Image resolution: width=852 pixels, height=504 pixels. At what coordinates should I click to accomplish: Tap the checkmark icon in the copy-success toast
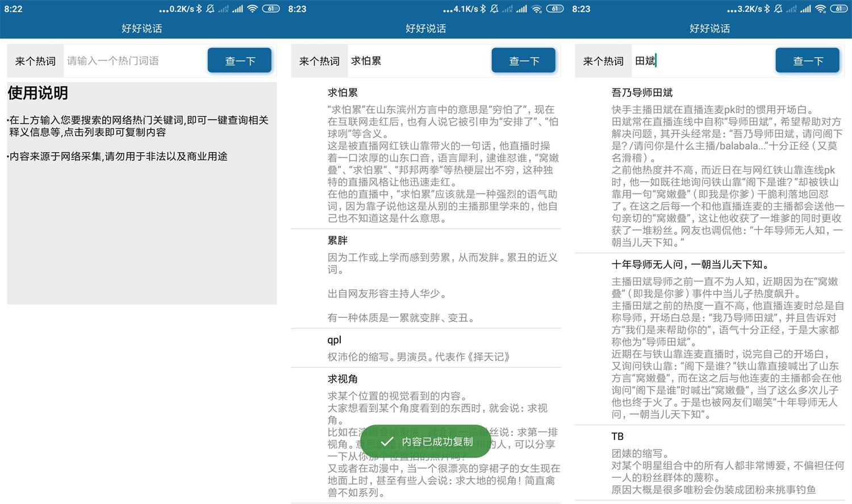pyautogui.click(x=387, y=442)
